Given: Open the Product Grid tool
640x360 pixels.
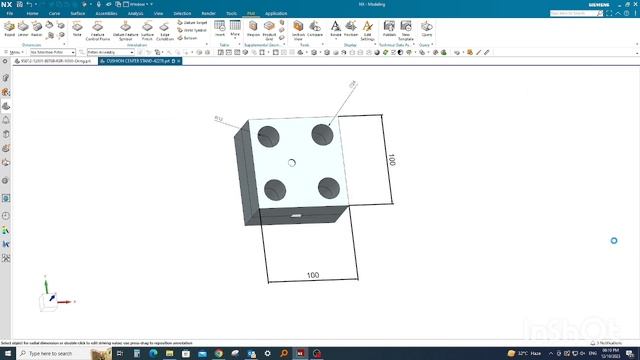Looking at the screenshot, I should (269, 31).
